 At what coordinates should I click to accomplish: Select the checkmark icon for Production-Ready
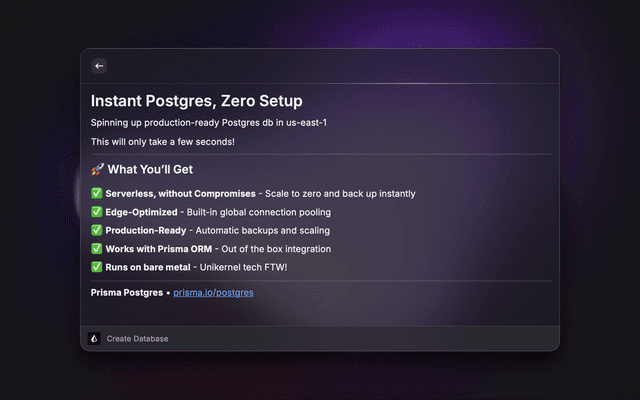97,230
